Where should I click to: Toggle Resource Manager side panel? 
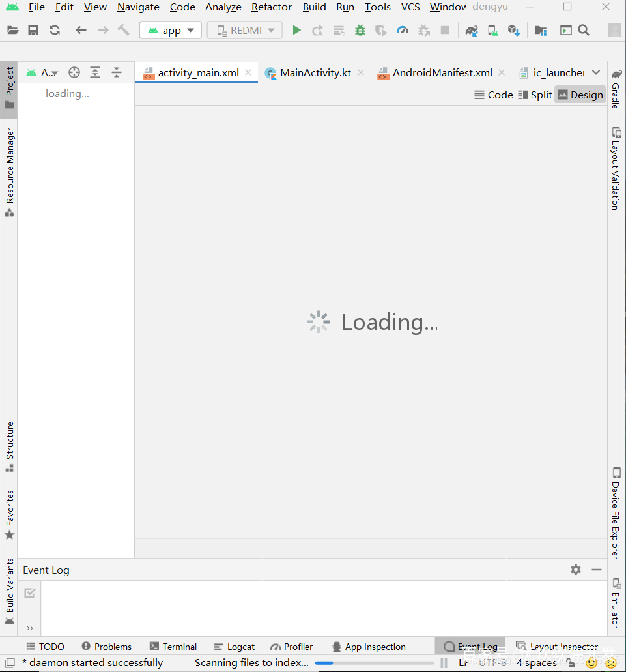point(9,172)
